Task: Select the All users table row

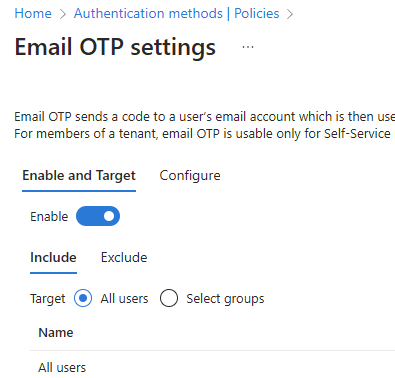Action: click(x=212, y=368)
